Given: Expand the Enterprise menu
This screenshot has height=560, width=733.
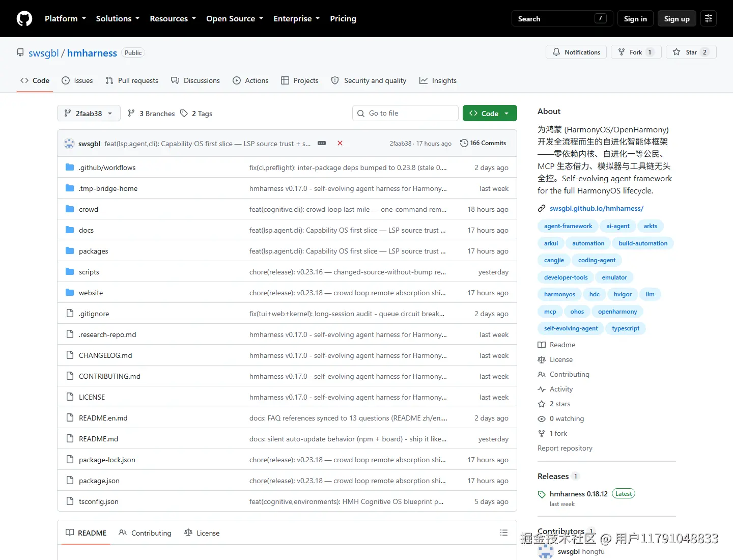Looking at the screenshot, I should point(297,19).
